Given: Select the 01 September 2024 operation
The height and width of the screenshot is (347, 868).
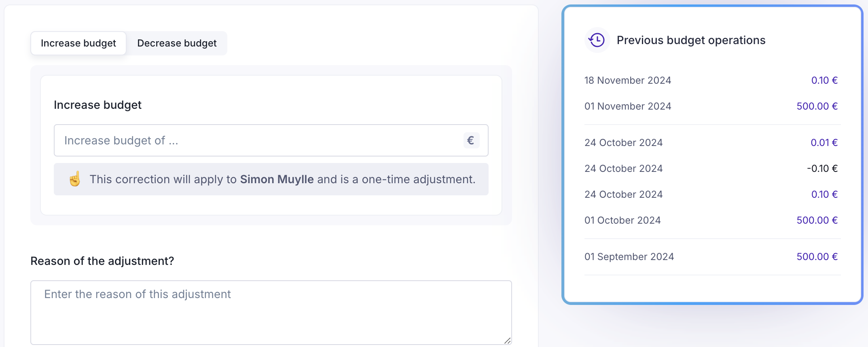Looking at the screenshot, I should 629,257.
